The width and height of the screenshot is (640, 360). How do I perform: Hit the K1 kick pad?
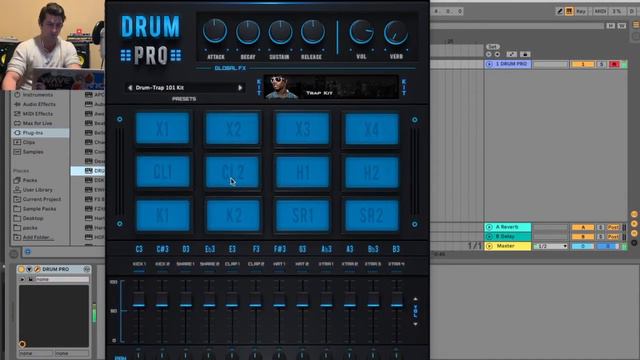pyautogui.click(x=163, y=216)
